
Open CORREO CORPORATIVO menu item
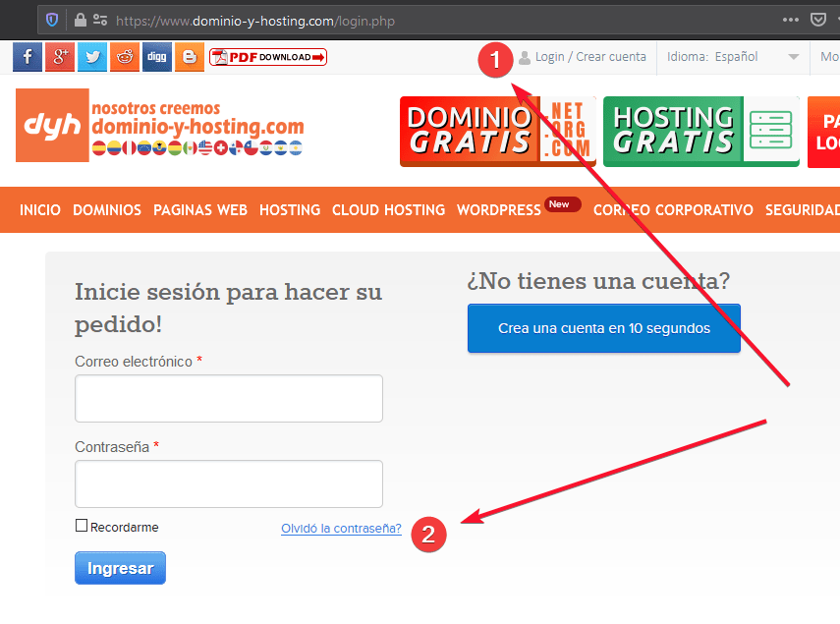point(673,210)
